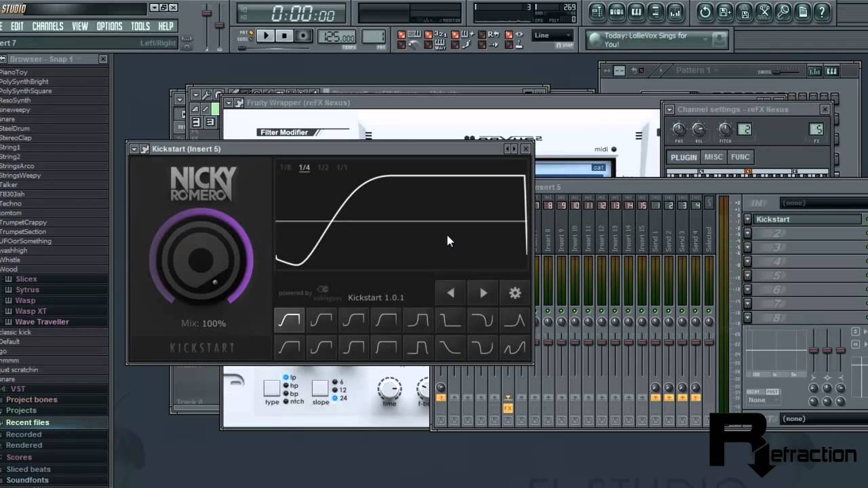Open the Line snap dropdown

(x=553, y=36)
